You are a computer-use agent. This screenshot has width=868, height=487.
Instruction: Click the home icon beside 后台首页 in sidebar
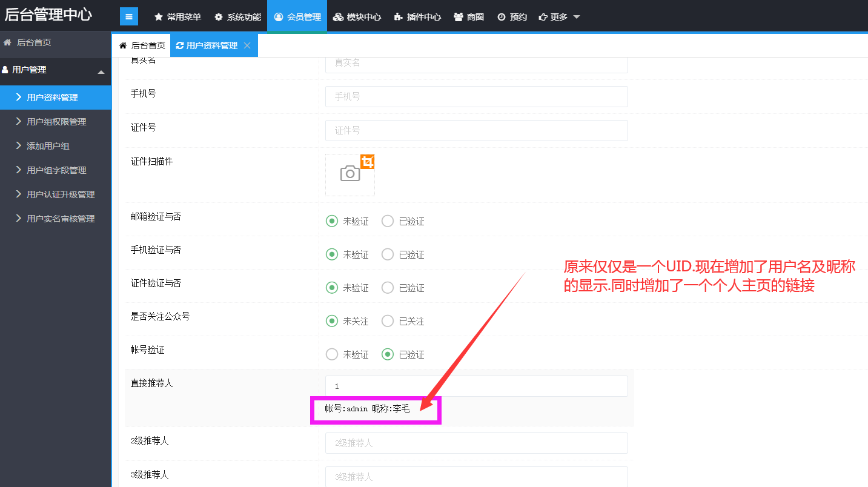pos(7,42)
